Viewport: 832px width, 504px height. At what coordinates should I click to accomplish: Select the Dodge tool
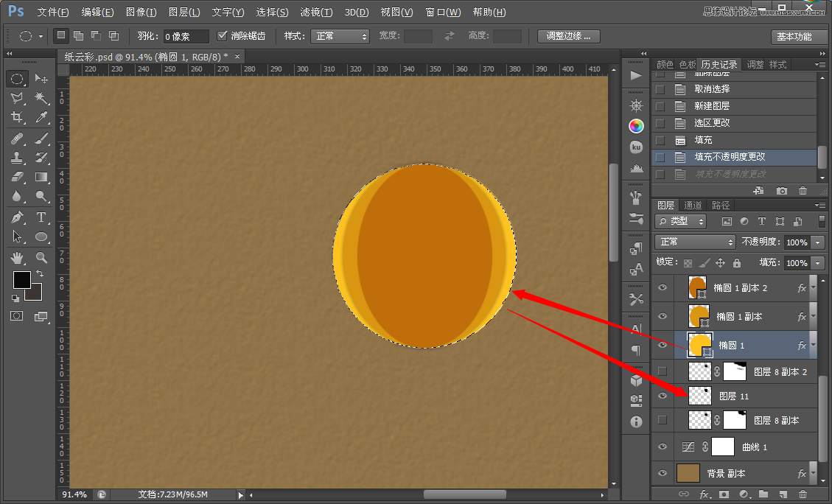click(x=41, y=196)
